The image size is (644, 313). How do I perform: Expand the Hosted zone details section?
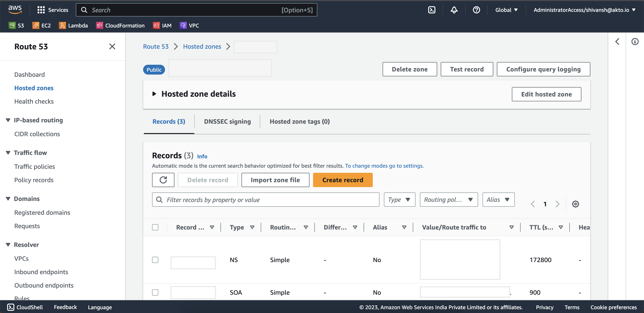(155, 94)
